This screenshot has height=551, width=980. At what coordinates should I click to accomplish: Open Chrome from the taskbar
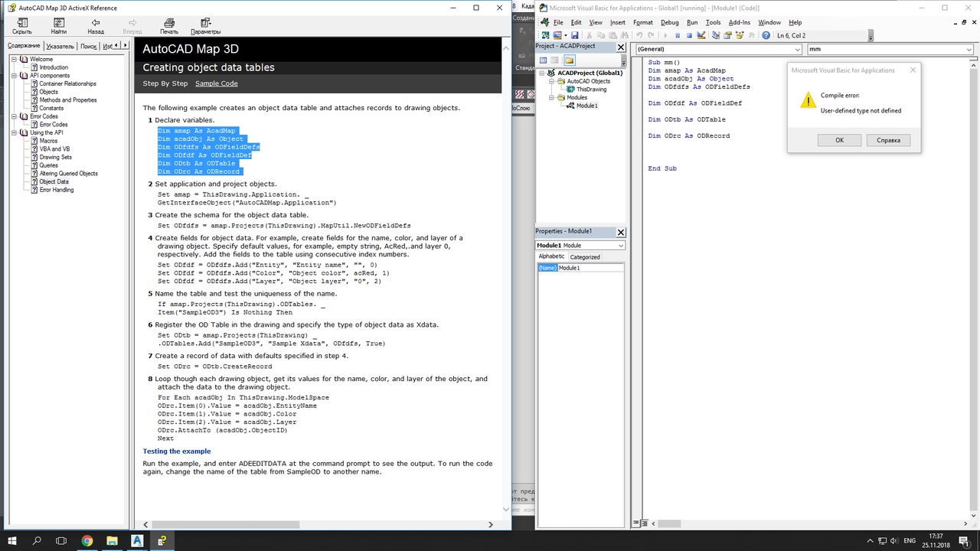tap(87, 540)
